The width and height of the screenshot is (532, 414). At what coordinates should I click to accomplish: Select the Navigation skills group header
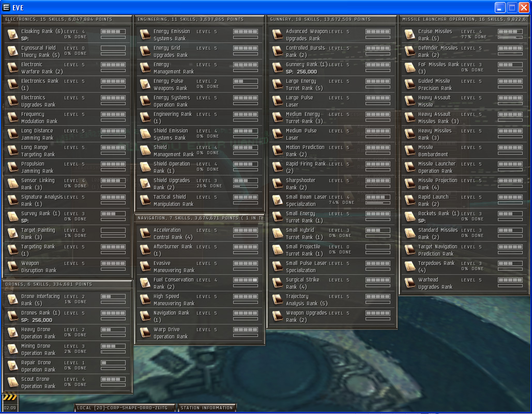[x=200, y=218]
